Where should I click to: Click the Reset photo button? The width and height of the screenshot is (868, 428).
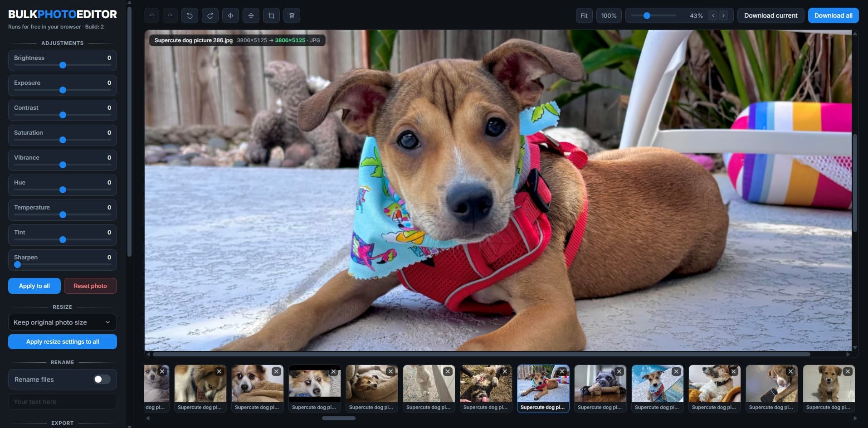point(90,286)
